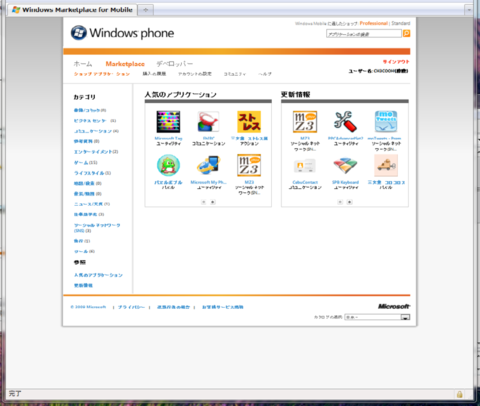This screenshot has height=406, width=480.
Task: Open a new browser tab
Action: (x=146, y=10)
